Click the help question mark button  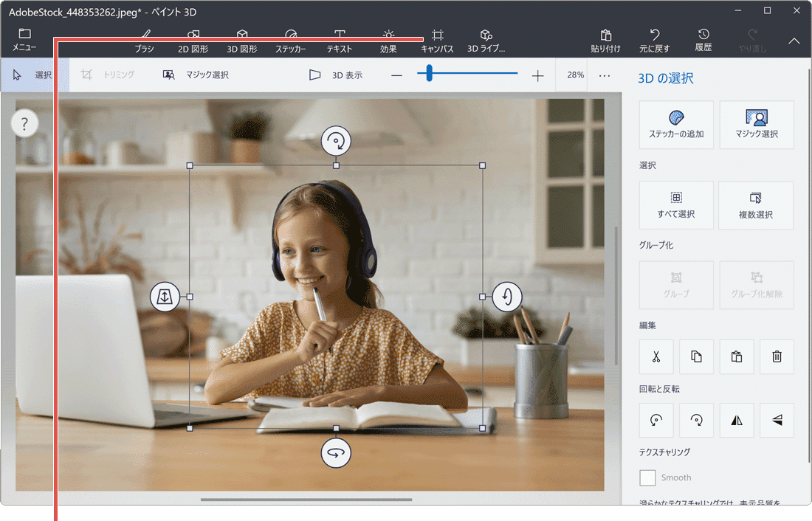[x=24, y=123]
